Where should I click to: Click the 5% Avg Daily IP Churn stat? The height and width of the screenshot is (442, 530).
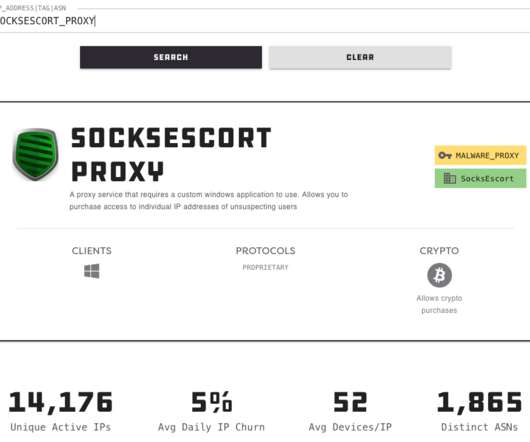[212, 411]
